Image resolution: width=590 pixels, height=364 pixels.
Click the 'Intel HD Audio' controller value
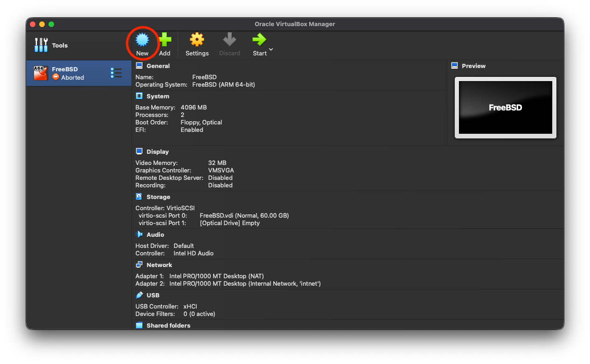[x=194, y=254]
